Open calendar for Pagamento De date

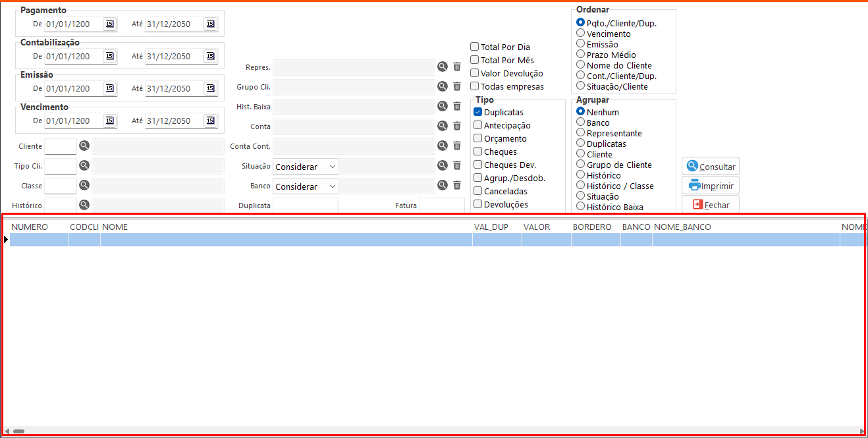(x=109, y=24)
